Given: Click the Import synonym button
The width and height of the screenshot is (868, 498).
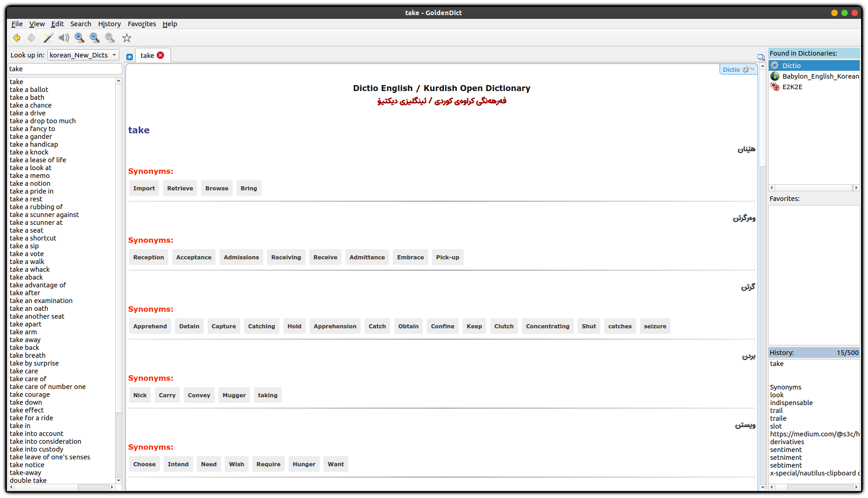Looking at the screenshot, I should (144, 189).
